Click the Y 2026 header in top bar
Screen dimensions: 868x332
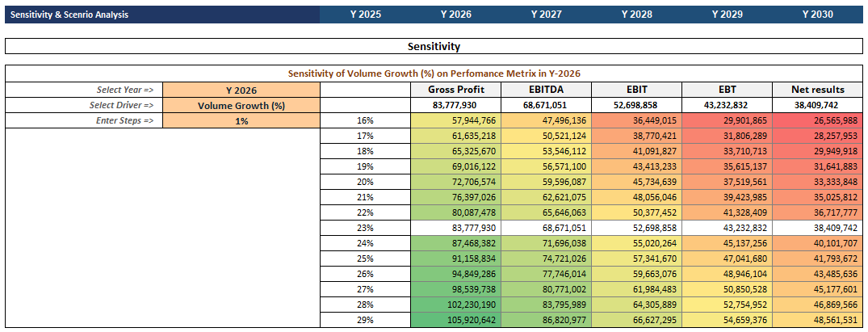coord(456,15)
